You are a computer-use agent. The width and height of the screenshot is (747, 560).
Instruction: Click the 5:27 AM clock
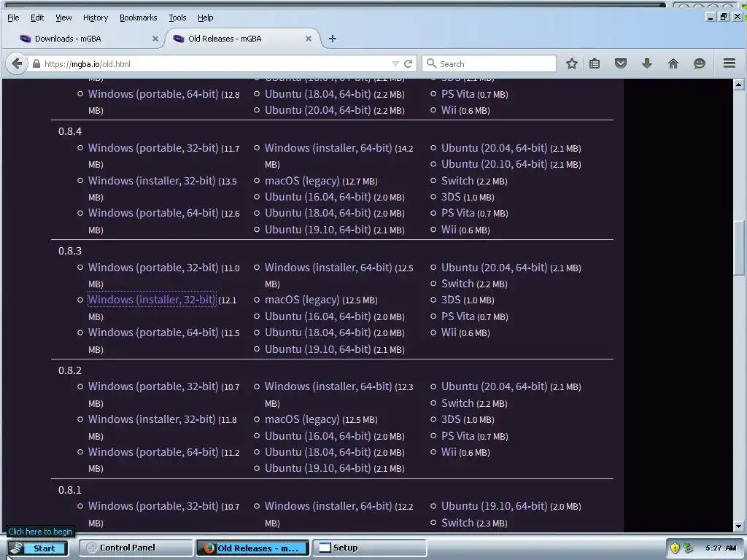click(x=720, y=548)
